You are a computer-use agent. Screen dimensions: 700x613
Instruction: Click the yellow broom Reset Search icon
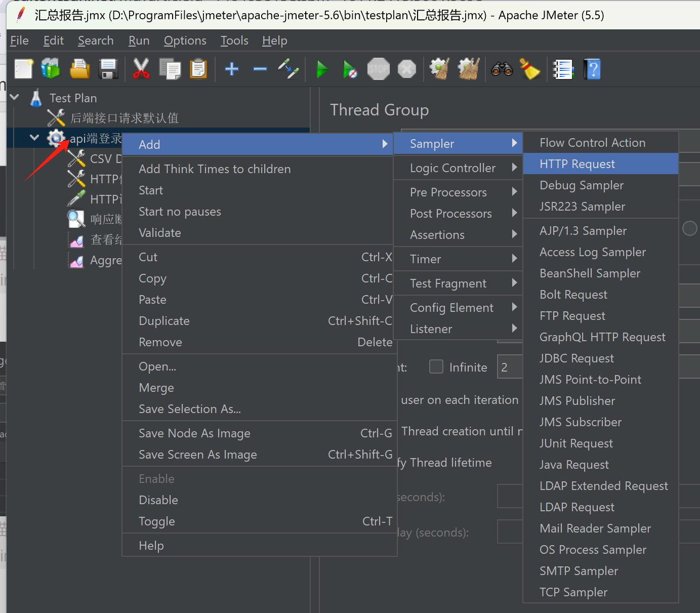530,69
